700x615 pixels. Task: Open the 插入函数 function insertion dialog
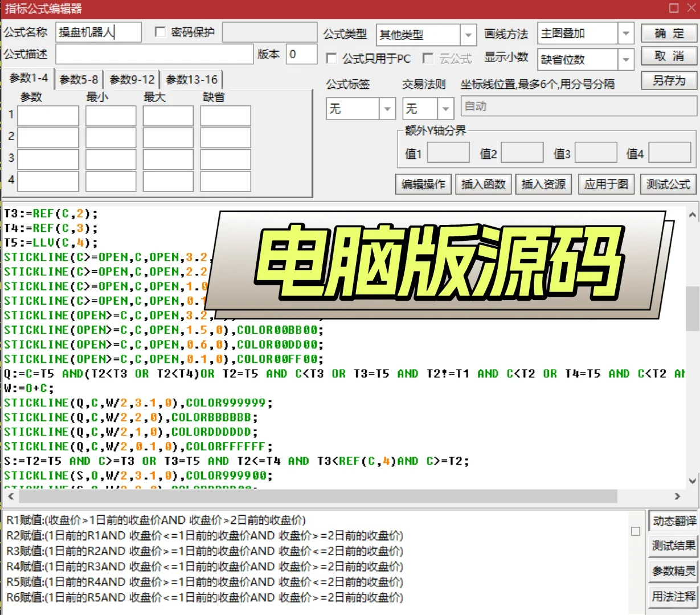coord(483,184)
